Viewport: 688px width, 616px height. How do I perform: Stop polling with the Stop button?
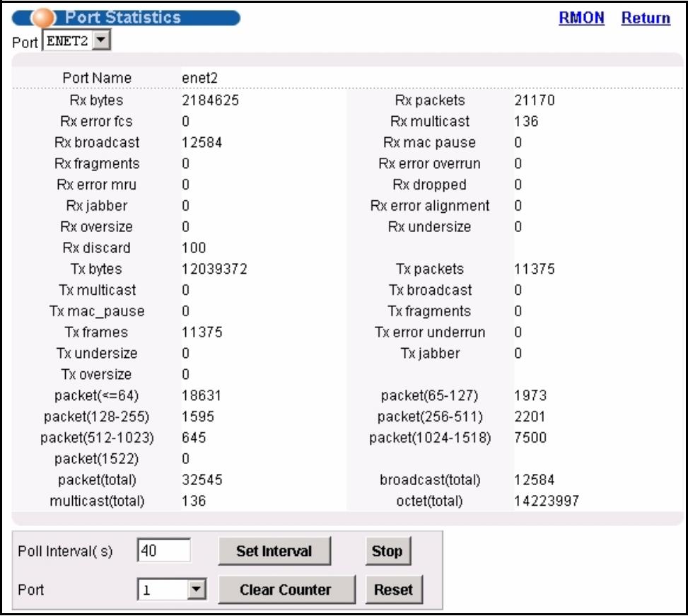pyautogui.click(x=387, y=551)
